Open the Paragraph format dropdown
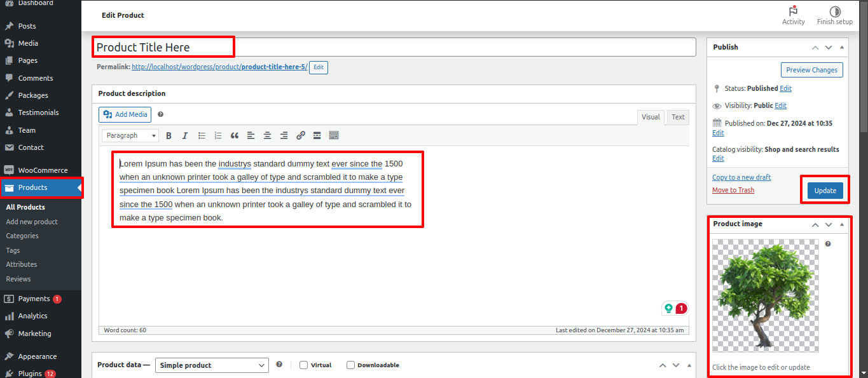The image size is (868, 378). [x=130, y=135]
